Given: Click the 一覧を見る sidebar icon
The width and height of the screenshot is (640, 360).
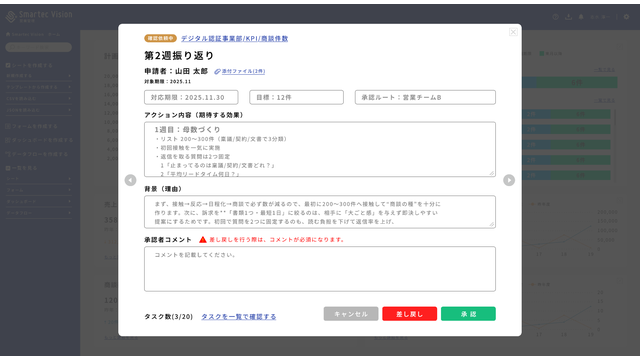Looking at the screenshot, I should (8, 168).
